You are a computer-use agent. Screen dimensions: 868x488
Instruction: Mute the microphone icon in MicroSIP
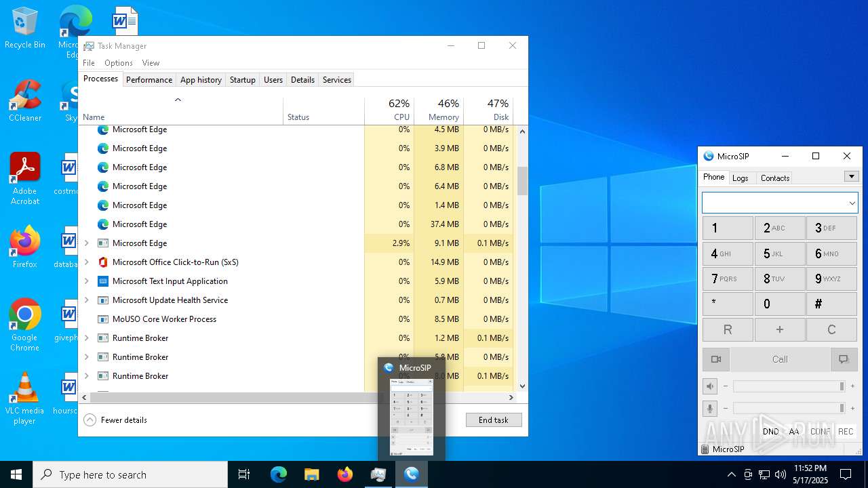pos(710,408)
